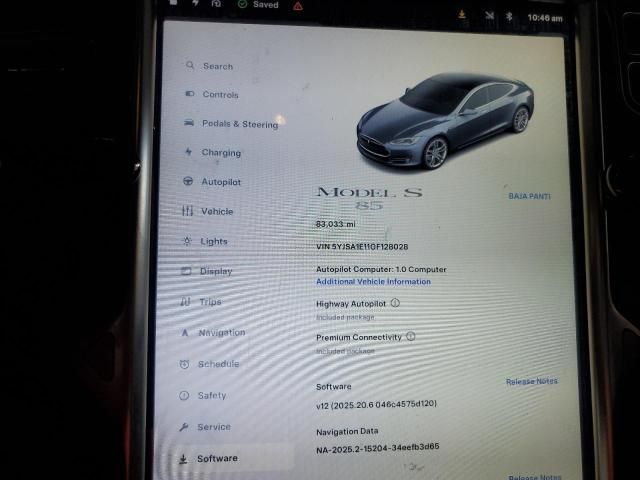Viewport: 640px width, 480px height.
Task: View Release Notes beside Software version
Action: (531, 381)
